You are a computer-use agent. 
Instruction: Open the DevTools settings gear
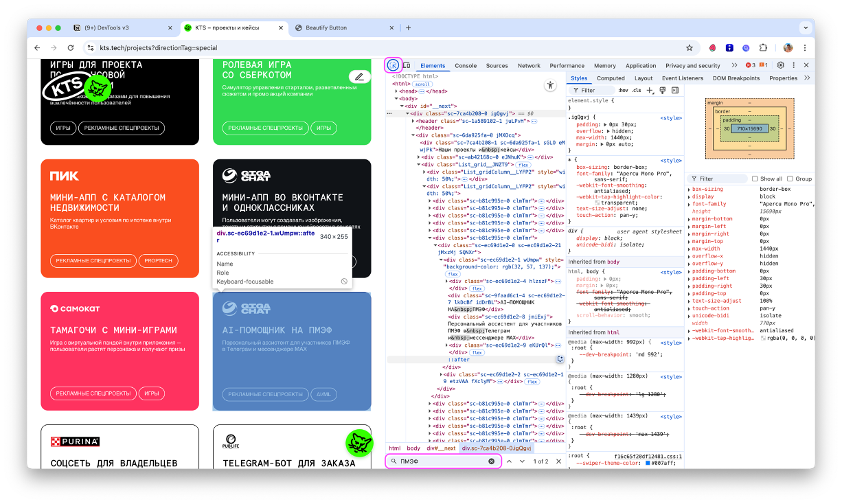point(780,65)
